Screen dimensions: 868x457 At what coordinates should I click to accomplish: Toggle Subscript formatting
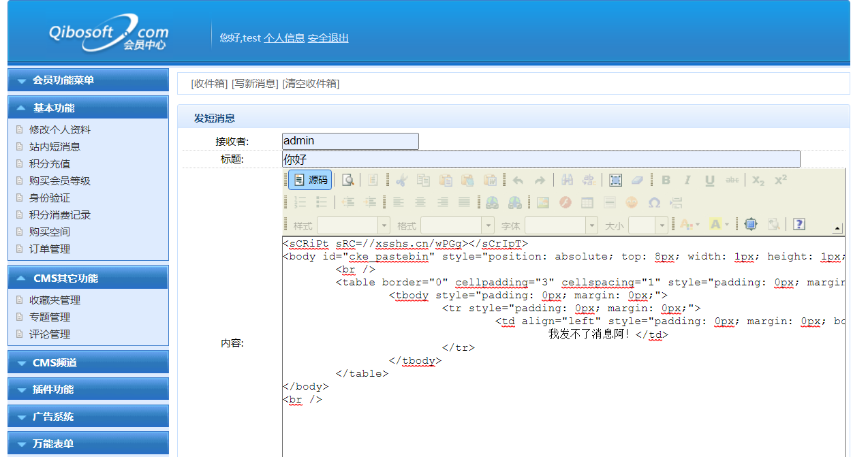pyautogui.click(x=759, y=180)
